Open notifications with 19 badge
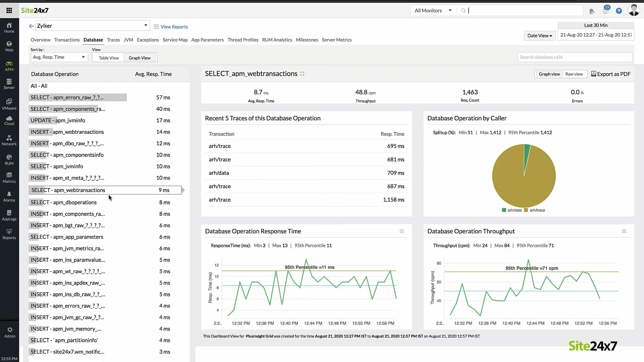This screenshot has height=362, width=644. 606,10
